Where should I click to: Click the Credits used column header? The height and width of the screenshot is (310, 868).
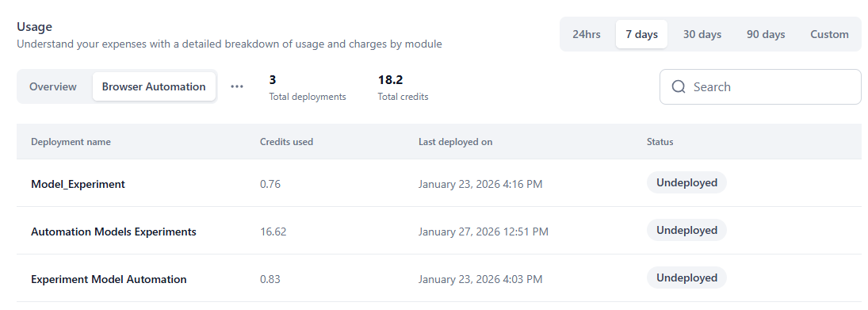[286, 142]
